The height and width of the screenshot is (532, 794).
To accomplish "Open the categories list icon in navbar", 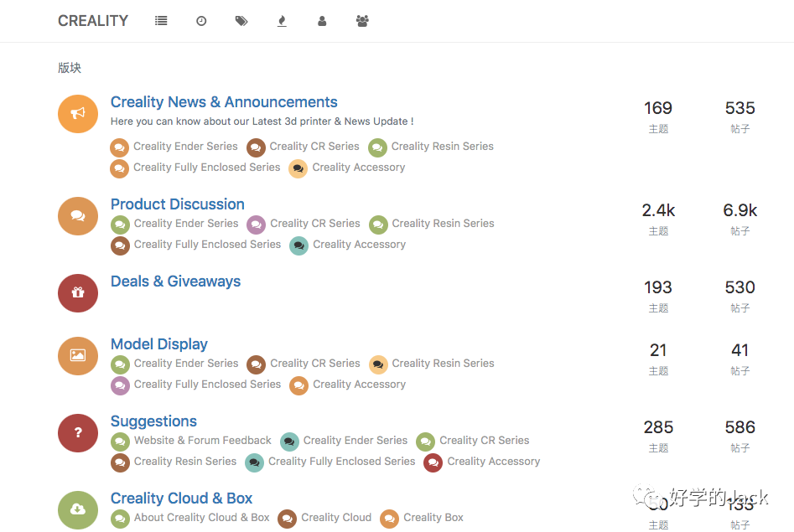I will coord(161,21).
